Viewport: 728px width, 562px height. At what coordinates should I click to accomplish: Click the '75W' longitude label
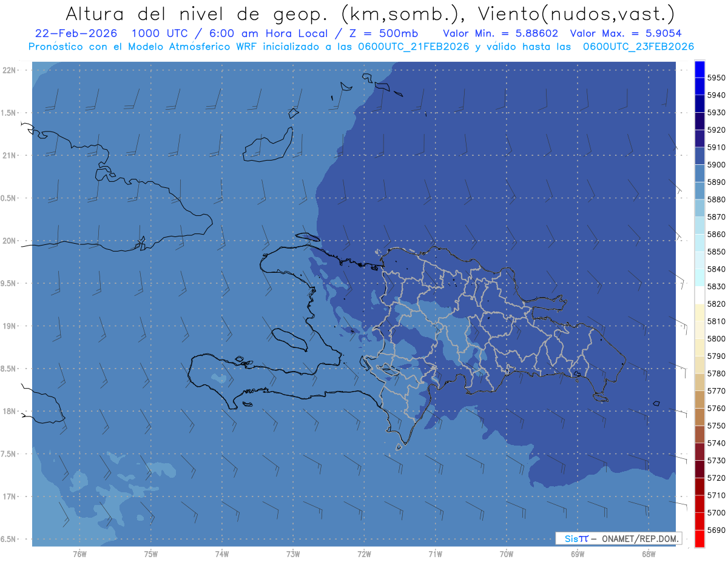[150, 554]
